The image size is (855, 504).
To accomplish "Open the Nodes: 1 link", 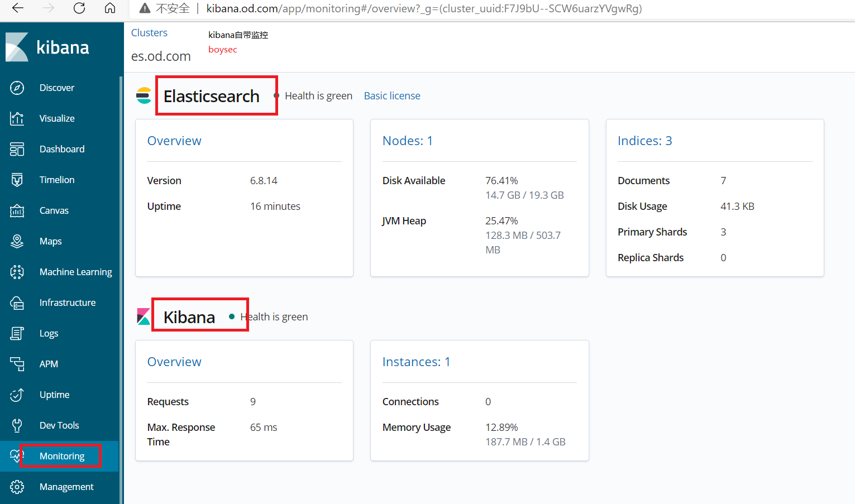I will (x=408, y=141).
